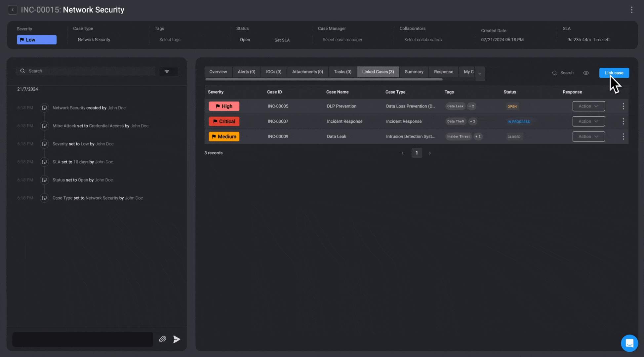This screenshot has width=644, height=357.
Task: Open the activity timeline filter
Action: 167,71
